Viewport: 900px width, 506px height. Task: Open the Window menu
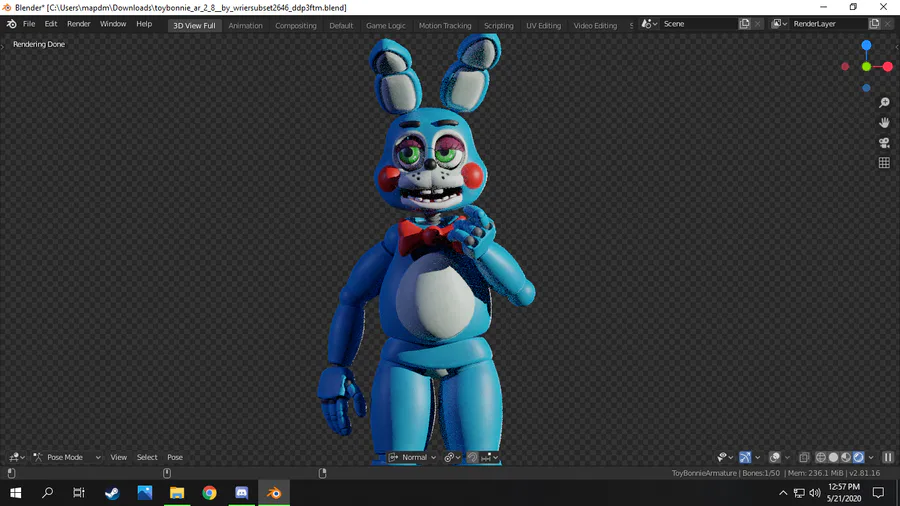pyautogui.click(x=113, y=24)
